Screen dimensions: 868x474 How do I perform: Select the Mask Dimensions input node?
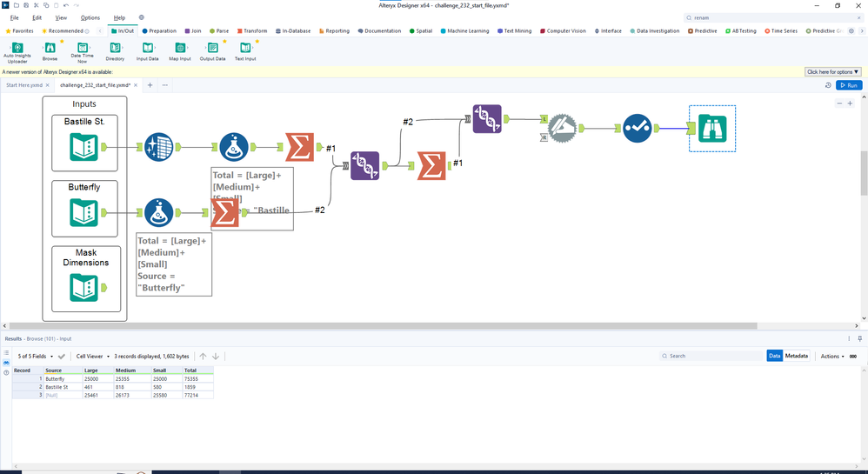point(84,288)
